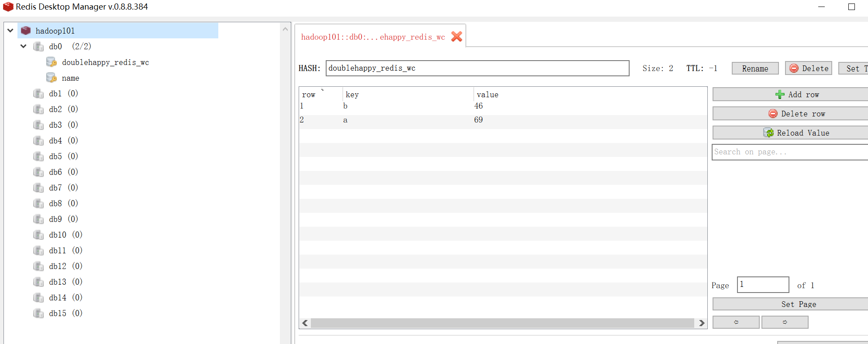The width and height of the screenshot is (868, 344).
Task: Delete the hash key with Delete button
Action: [809, 68]
